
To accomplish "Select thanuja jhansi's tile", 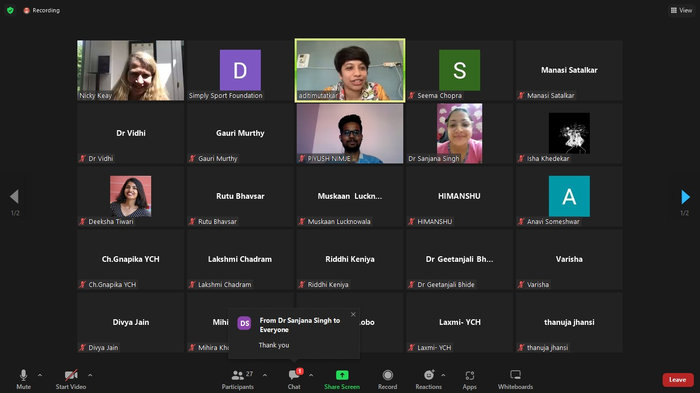I will pyautogui.click(x=569, y=322).
